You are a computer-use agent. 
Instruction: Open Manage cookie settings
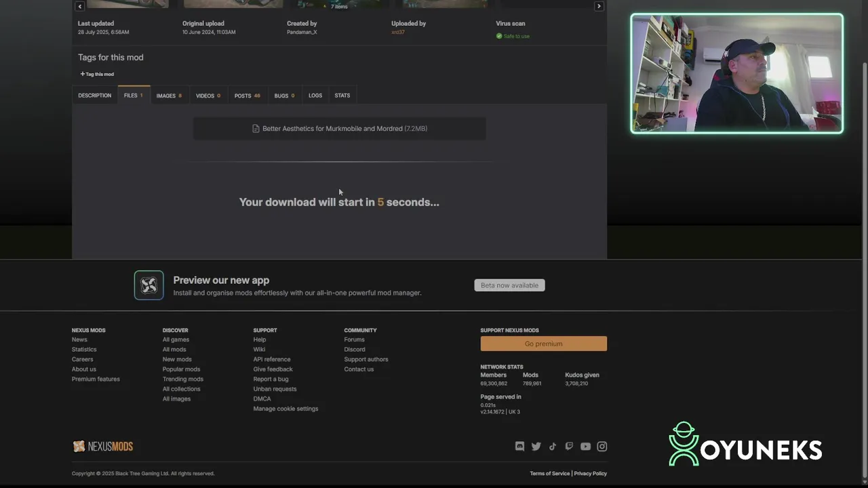tap(285, 409)
